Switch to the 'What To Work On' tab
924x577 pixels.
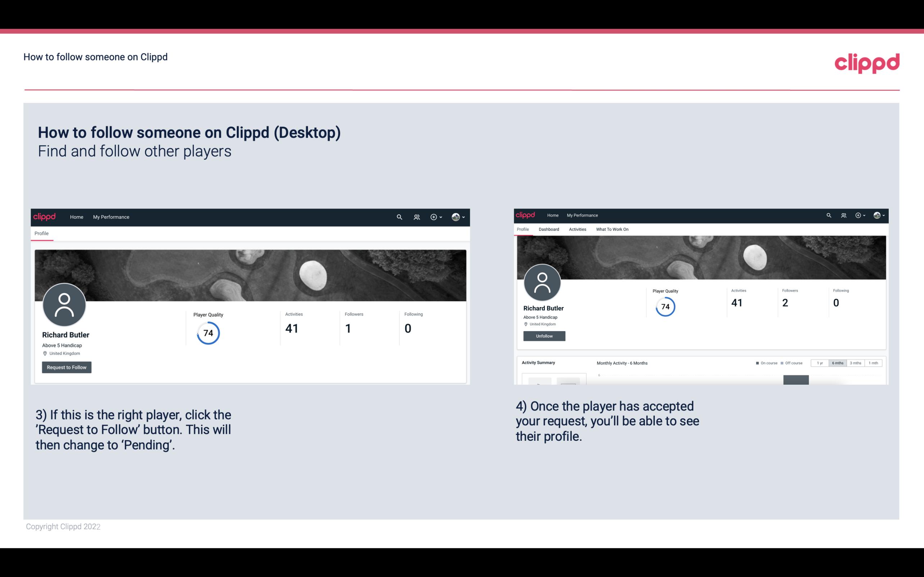point(612,229)
